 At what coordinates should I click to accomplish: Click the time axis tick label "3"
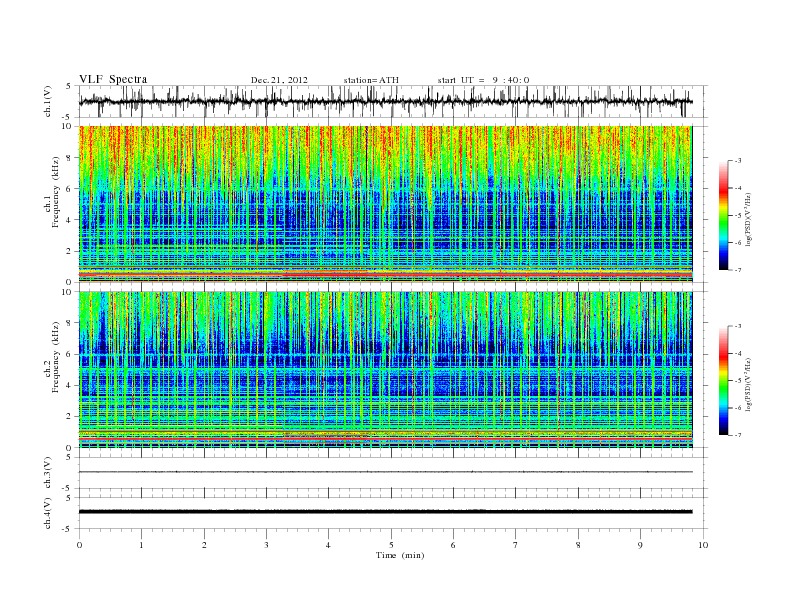[x=266, y=545]
